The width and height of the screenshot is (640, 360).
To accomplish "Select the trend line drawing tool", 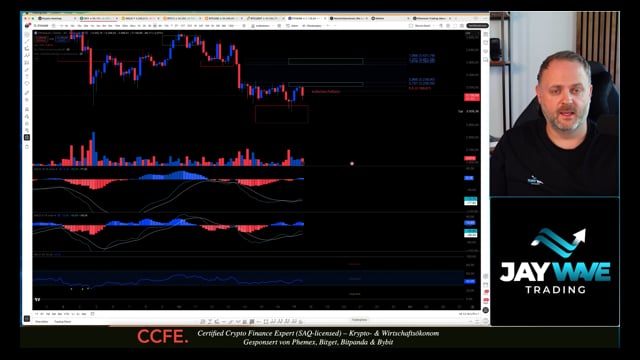I will (27, 41).
